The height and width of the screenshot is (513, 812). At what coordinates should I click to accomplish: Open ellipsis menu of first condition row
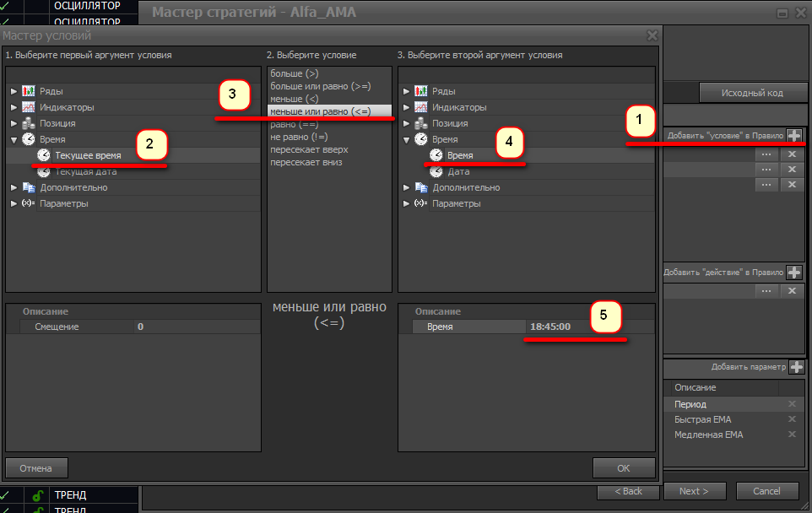pos(766,154)
